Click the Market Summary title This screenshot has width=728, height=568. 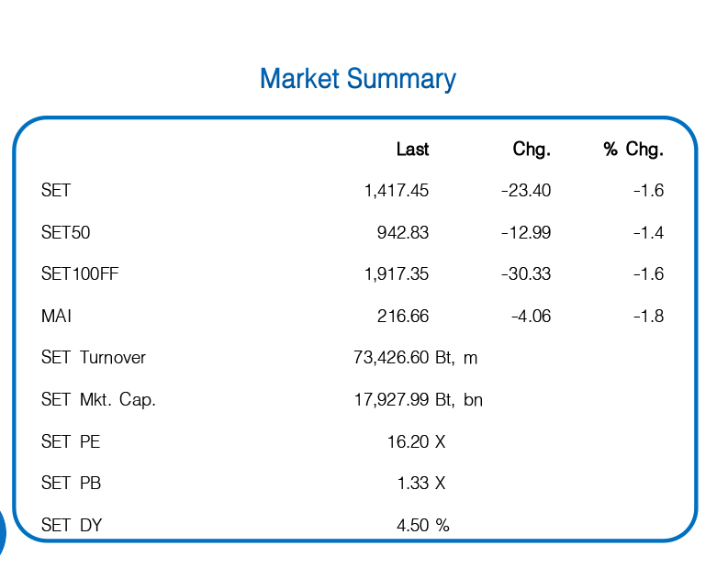pos(357,79)
